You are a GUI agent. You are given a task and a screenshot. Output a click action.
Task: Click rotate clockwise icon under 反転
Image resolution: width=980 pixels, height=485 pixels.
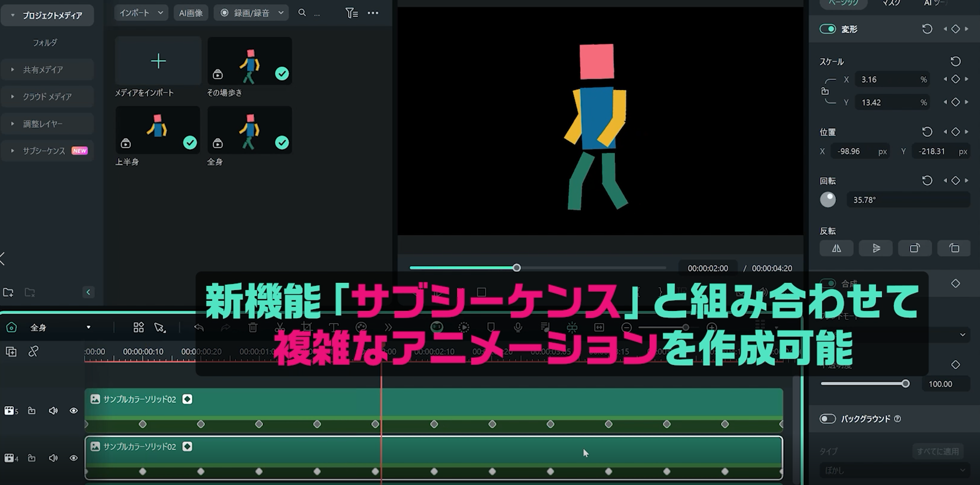[915, 248]
